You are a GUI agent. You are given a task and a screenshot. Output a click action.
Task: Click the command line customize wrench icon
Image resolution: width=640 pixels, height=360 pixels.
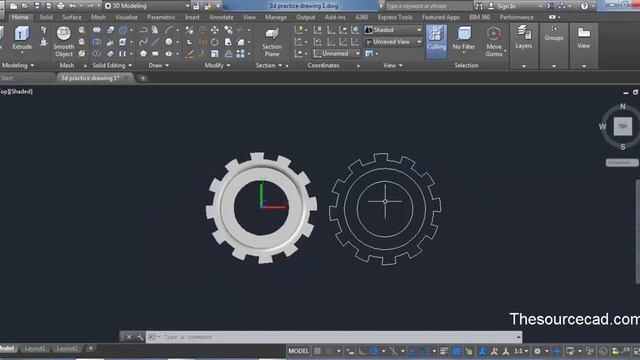140,337
